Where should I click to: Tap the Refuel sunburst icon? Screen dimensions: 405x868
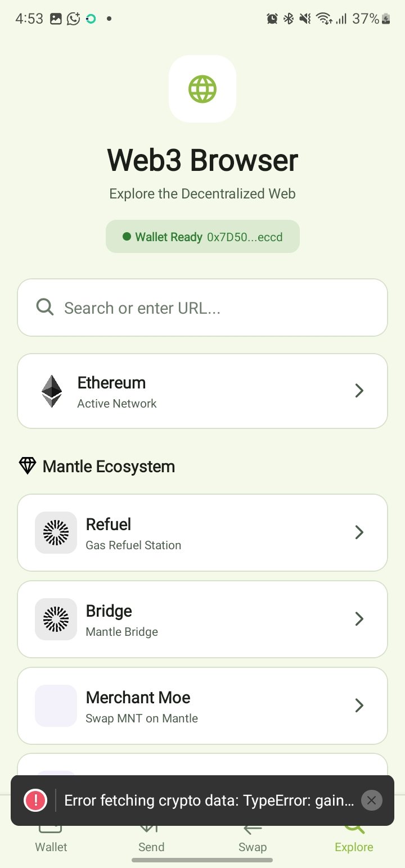(56, 532)
